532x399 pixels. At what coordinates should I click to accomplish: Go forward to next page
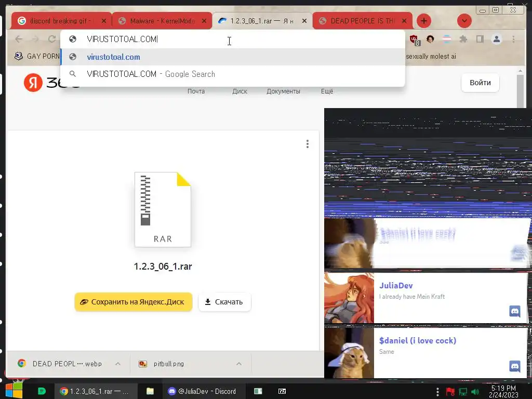pyautogui.click(x=35, y=39)
